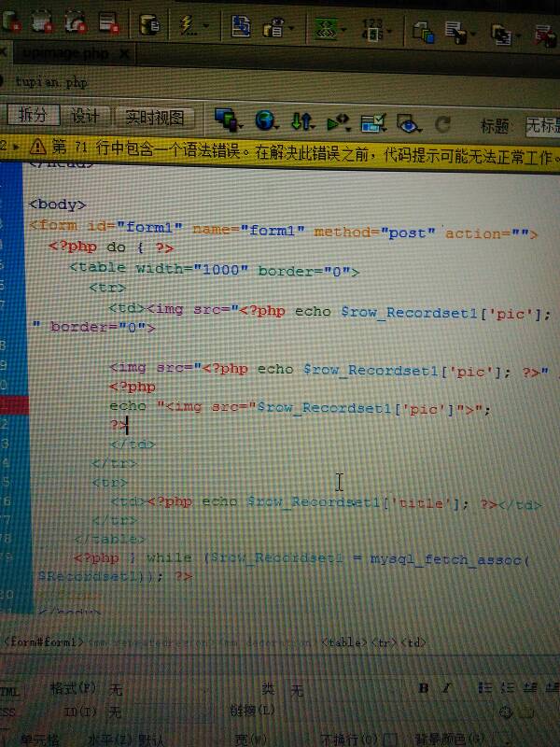Click the red error marker in line gutter

point(14,405)
